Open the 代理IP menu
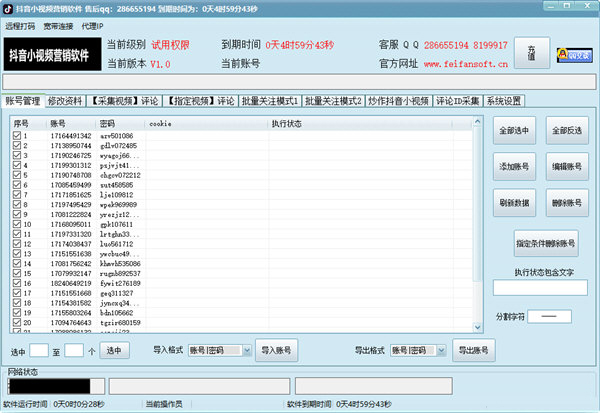 click(x=92, y=26)
